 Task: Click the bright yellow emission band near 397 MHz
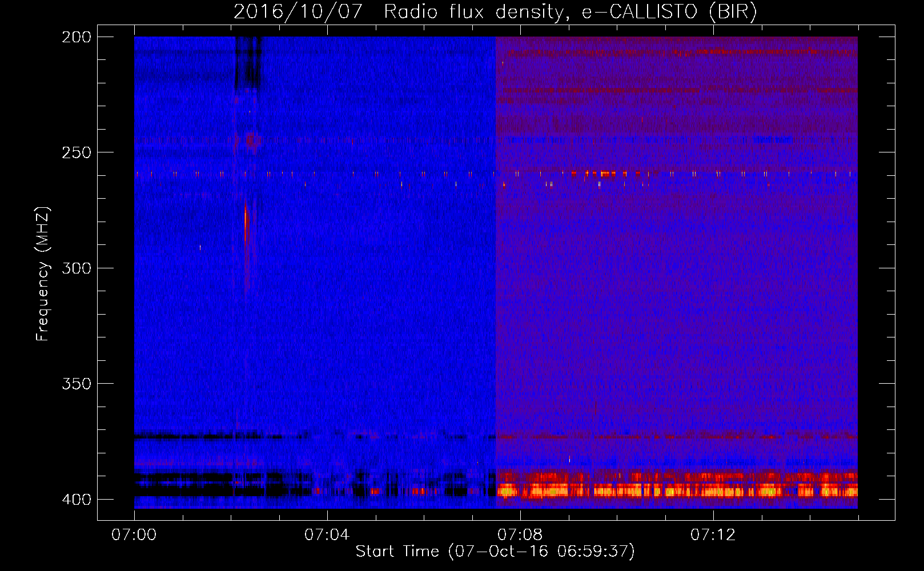[677, 490]
